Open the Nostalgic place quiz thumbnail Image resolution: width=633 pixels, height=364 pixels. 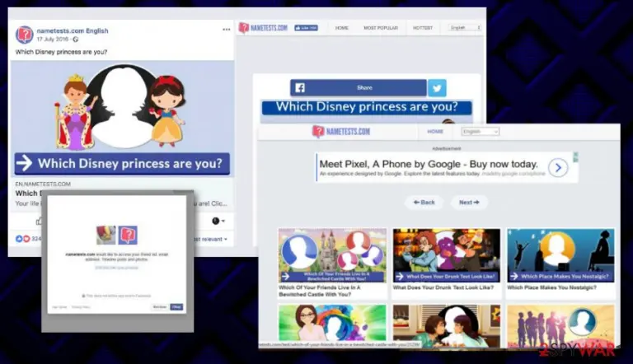pyautogui.click(x=560, y=255)
